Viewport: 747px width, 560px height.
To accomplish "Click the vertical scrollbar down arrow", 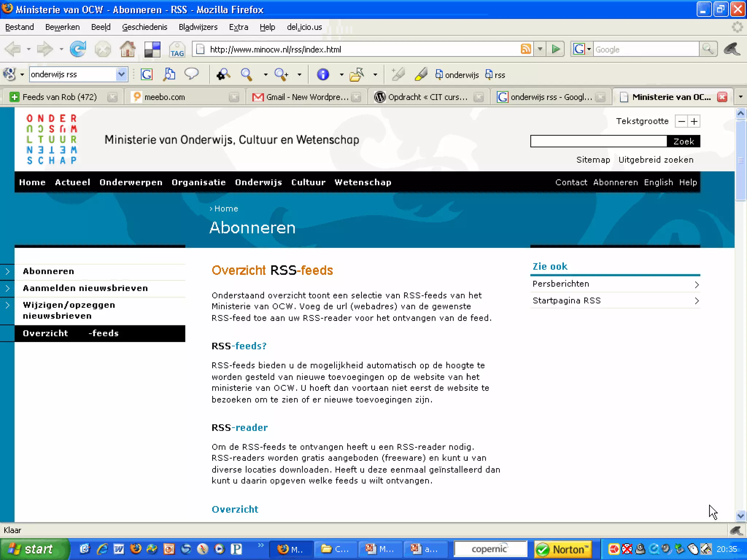I will click(740, 516).
